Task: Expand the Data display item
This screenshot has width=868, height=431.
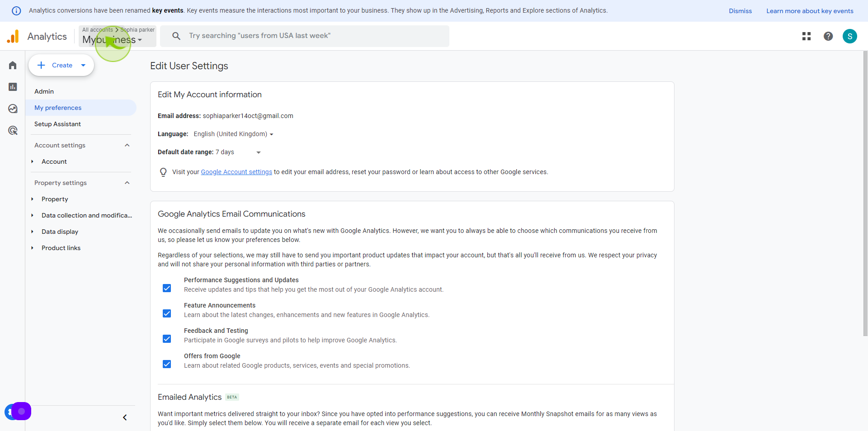Action: point(33,232)
